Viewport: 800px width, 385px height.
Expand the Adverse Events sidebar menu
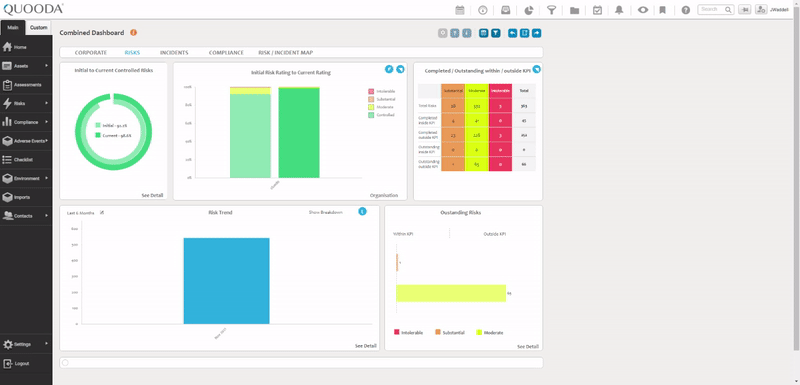tap(26, 141)
